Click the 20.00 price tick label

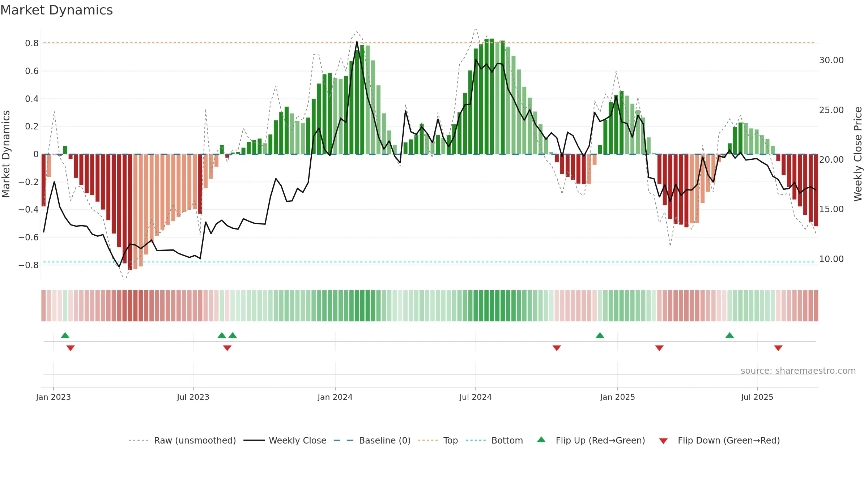tap(831, 160)
